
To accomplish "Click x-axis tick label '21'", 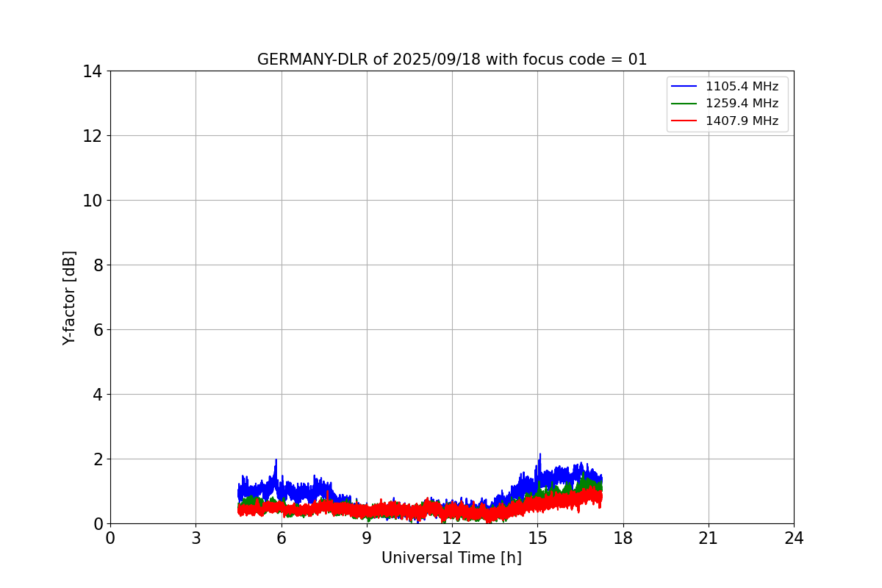I will pos(709,538).
